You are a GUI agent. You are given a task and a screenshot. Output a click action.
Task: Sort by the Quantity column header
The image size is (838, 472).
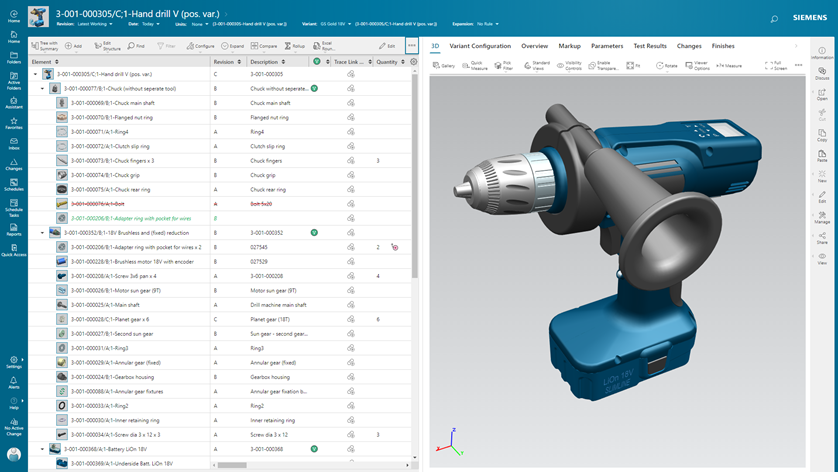coord(390,62)
